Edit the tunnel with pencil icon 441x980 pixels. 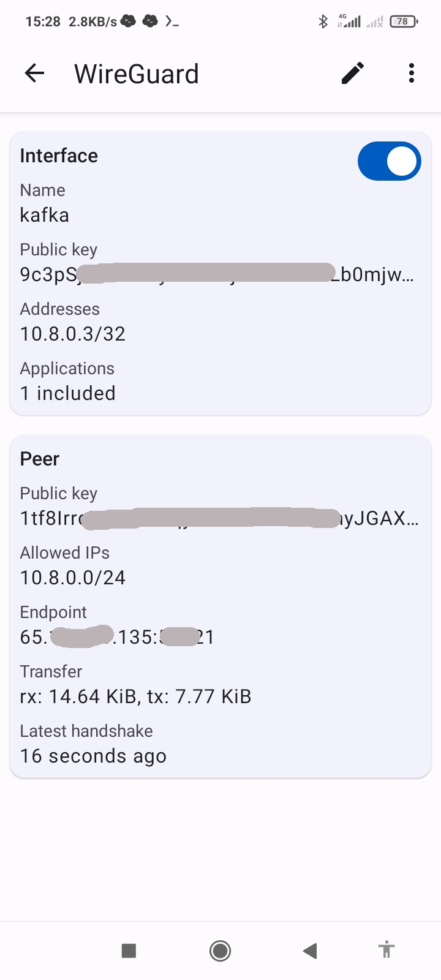(x=353, y=73)
